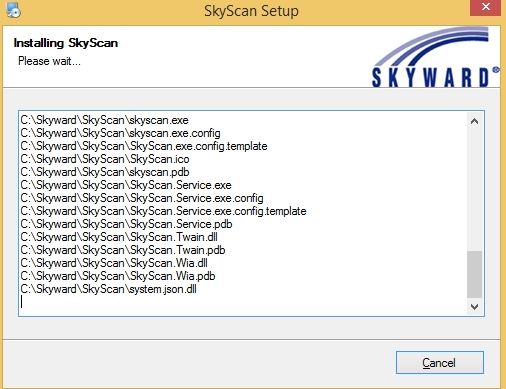
Task: Click the SkyScan.exe.config.template line
Action: pyautogui.click(x=144, y=146)
